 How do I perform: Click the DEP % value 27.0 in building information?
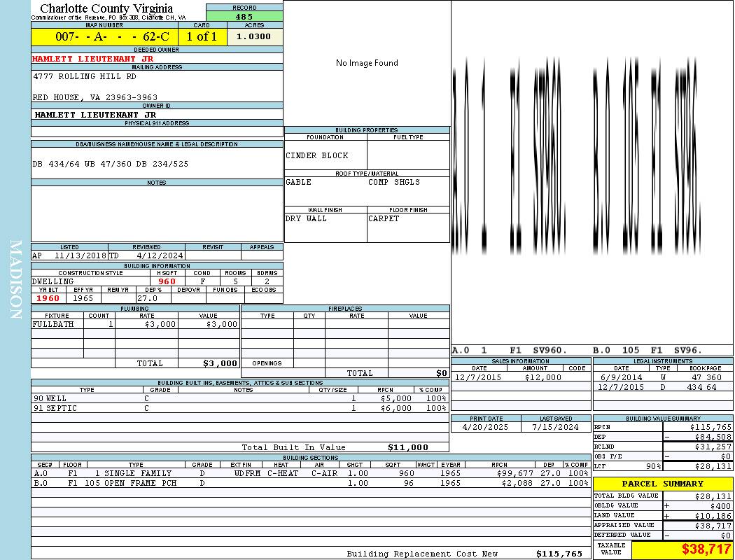tap(147, 298)
